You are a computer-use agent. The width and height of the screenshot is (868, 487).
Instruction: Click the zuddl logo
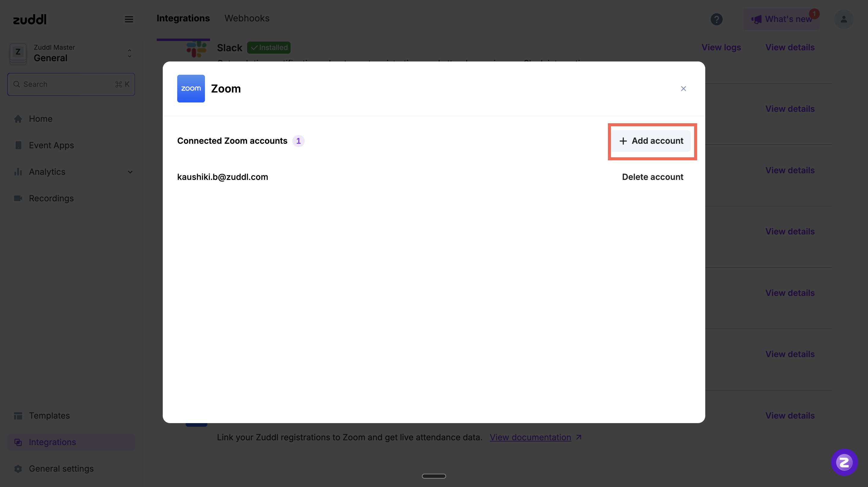[30, 20]
